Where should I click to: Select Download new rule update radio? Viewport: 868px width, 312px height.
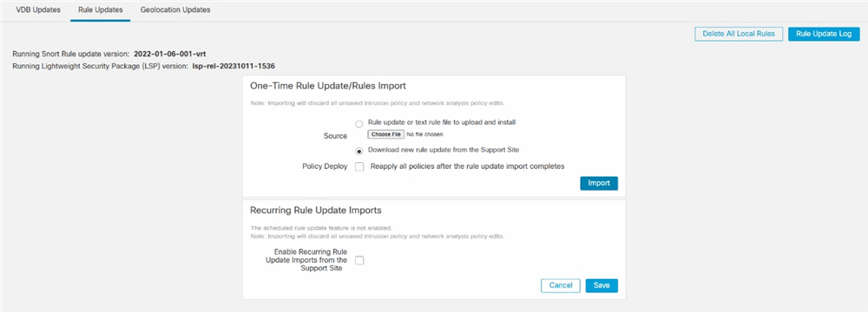(x=358, y=150)
